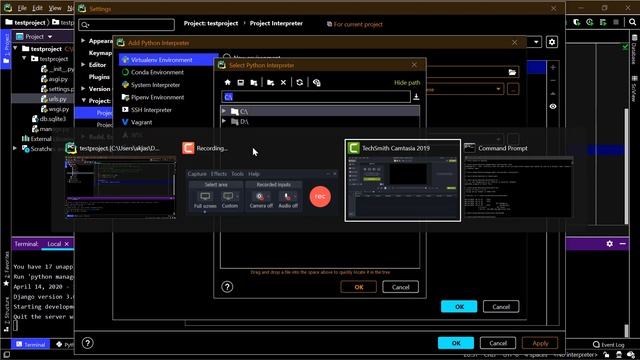Screen dimensions: 640x360
Task: Click OK in Select Python Interpreter dialog
Action: click(x=358, y=287)
